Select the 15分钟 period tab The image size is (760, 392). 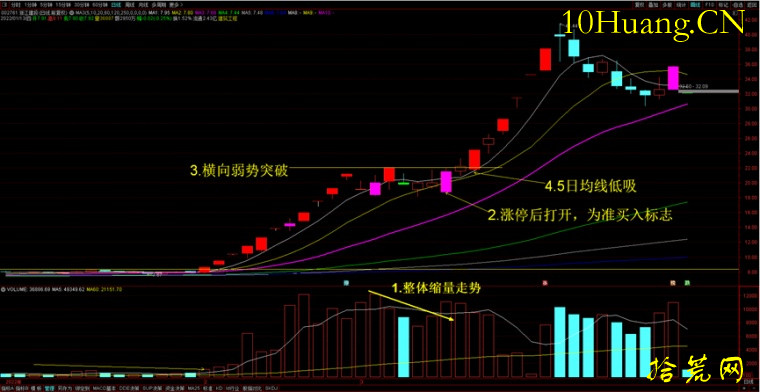click(x=63, y=4)
